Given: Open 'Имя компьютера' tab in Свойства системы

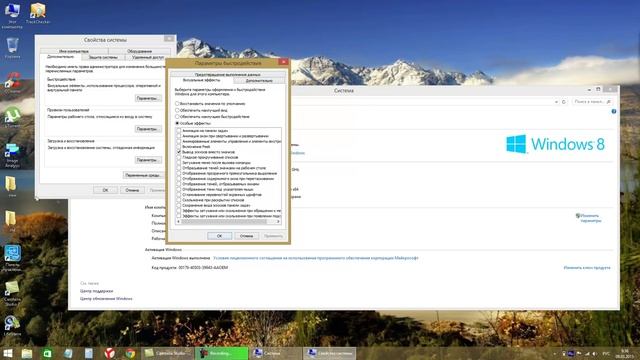Looking at the screenshot, I should [x=74, y=51].
